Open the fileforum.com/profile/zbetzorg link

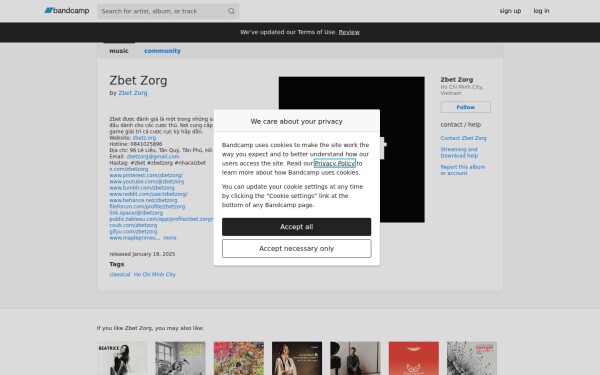(x=147, y=206)
